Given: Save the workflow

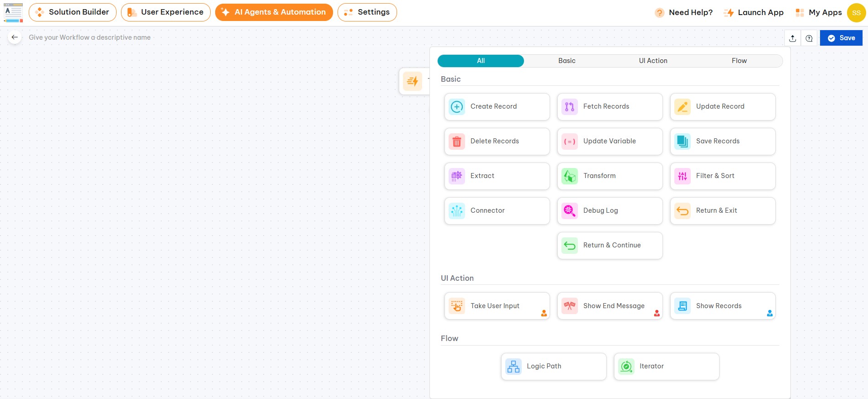Looking at the screenshot, I should pyautogui.click(x=841, y=38).
